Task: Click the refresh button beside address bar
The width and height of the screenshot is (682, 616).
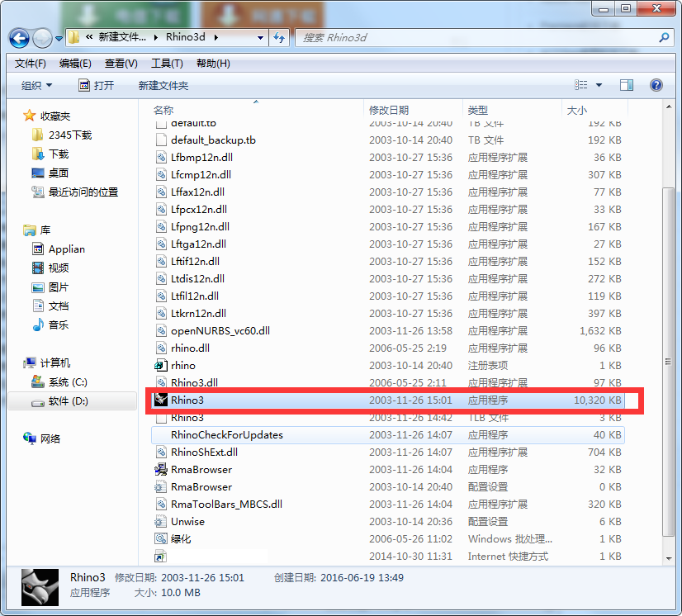Action: click(279, 38)
